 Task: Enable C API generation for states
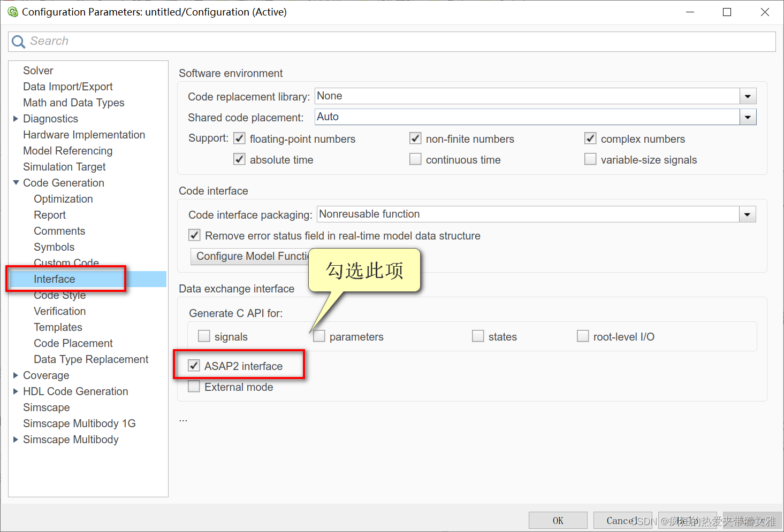[x=478, y=336]
